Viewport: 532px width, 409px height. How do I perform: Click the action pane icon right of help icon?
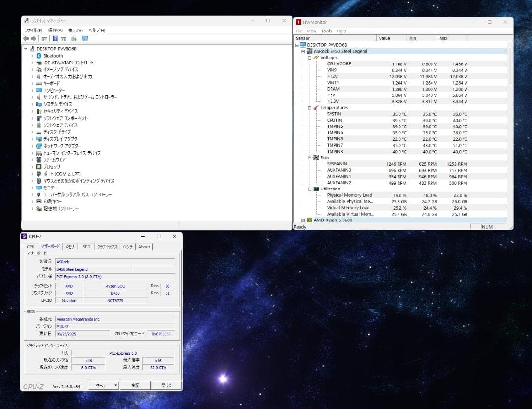[63, 39]
